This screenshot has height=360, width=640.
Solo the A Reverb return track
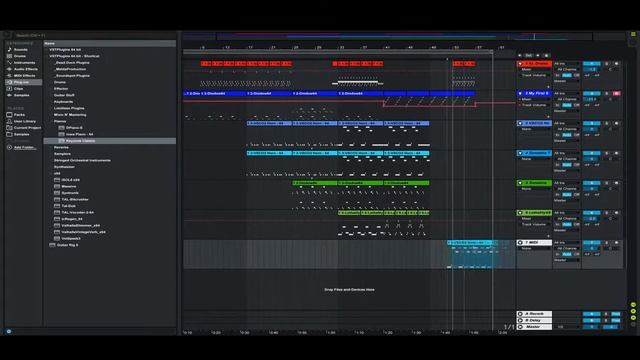(x=606, y=314)
